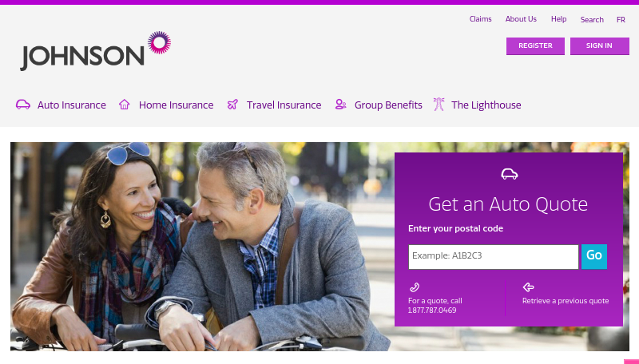
Task: Open the Travel Insurance menu item
Action: [284, 105]
